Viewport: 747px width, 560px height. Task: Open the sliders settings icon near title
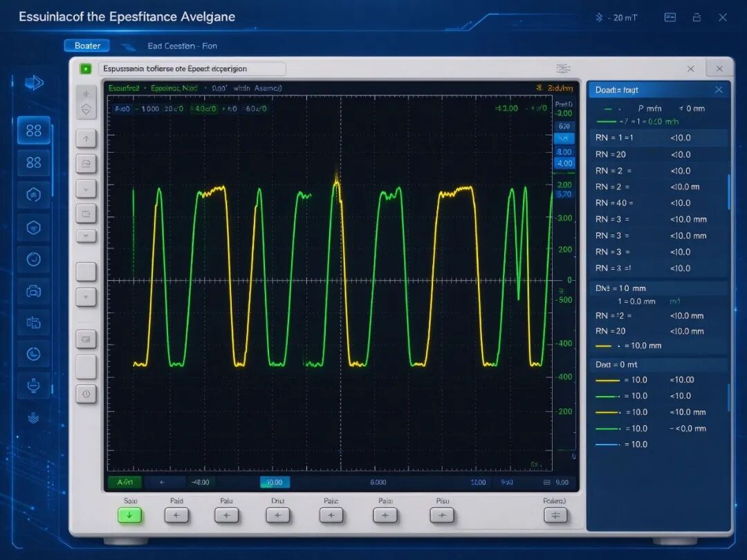pos(563,68)
